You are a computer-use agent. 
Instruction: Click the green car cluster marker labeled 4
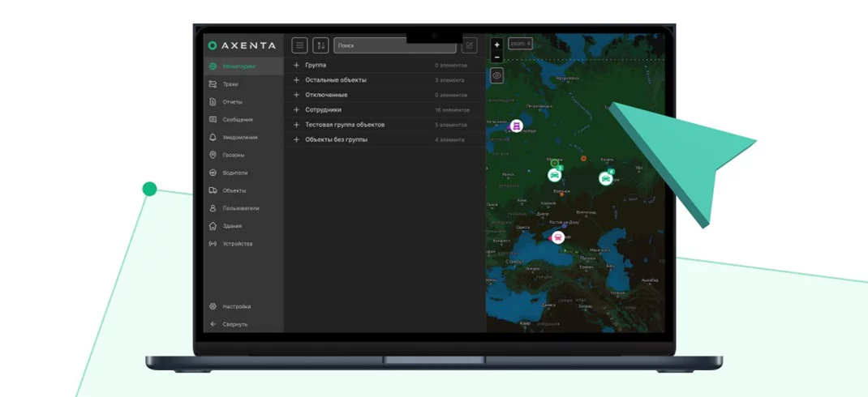[606, 178]
